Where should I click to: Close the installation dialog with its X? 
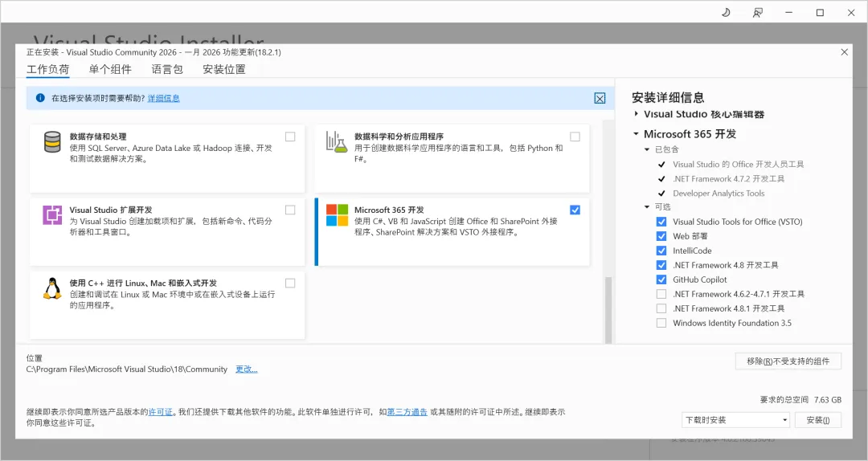(844, 52)
